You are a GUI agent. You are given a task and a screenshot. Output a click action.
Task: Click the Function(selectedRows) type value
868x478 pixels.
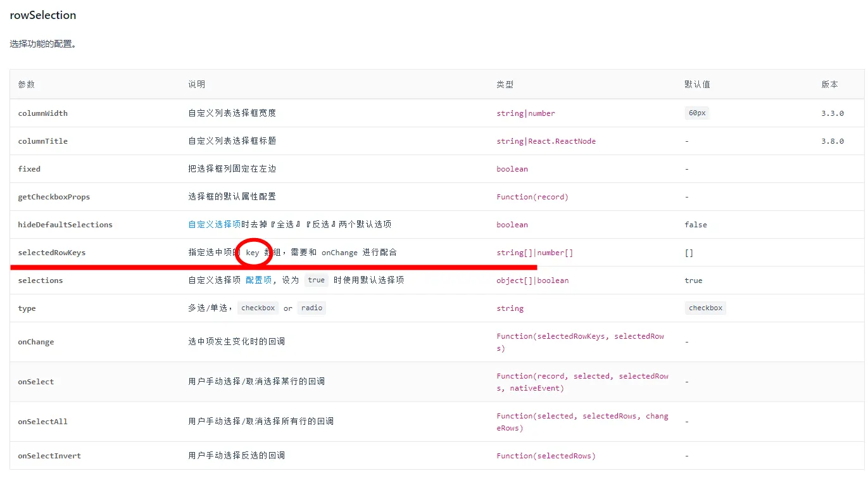pos(546,456)
